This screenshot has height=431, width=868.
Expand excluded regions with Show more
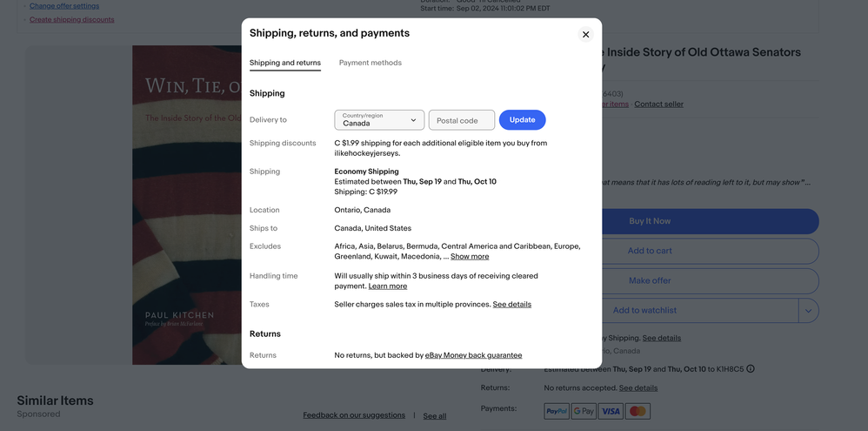coord(469,257)
